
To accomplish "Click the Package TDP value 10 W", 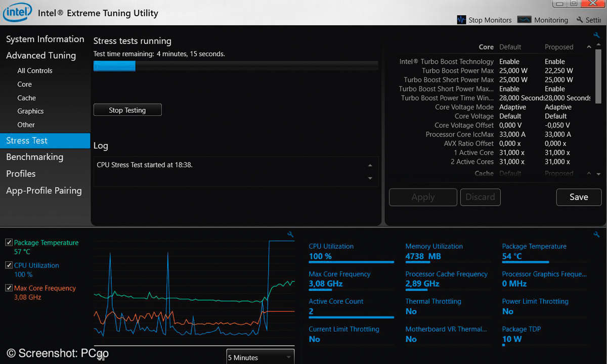I will click(511, 339).
